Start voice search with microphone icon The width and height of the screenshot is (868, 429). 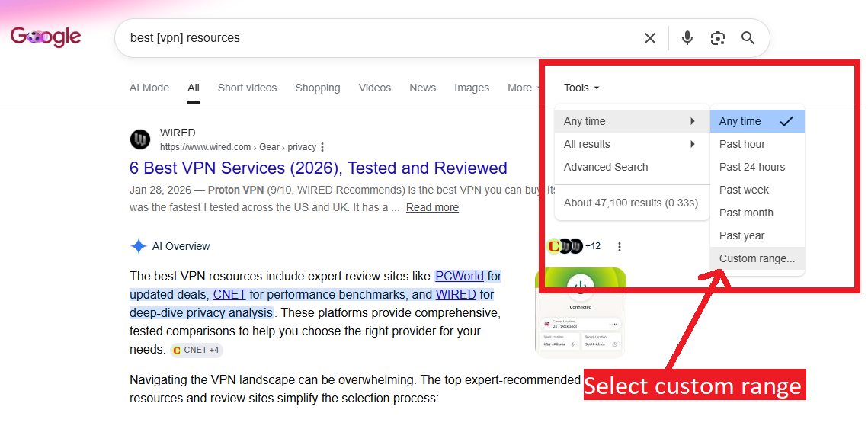[687, 38]
